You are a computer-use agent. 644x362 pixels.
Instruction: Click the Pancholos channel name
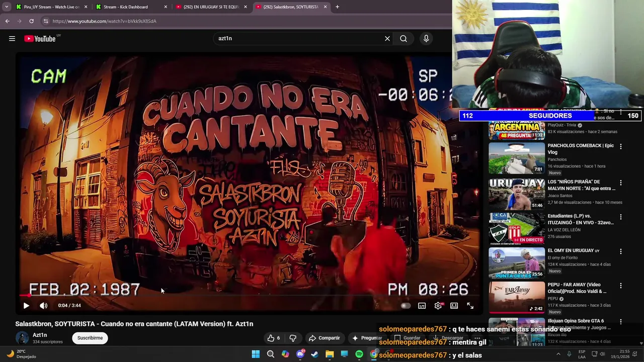click(557, 159)
